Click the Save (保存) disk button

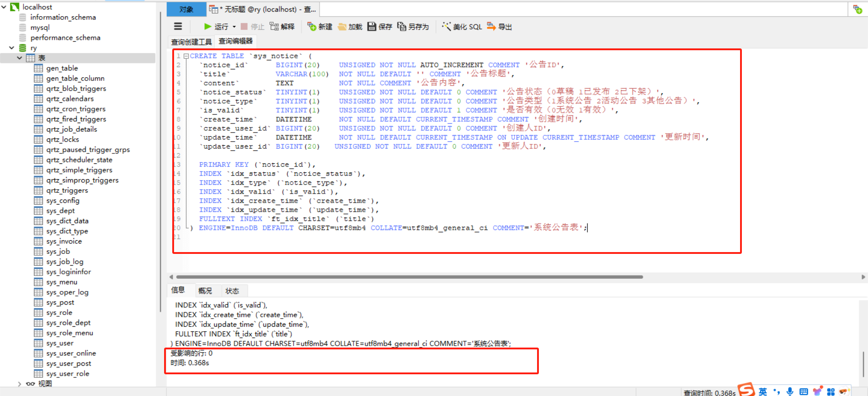coord(380,27)
